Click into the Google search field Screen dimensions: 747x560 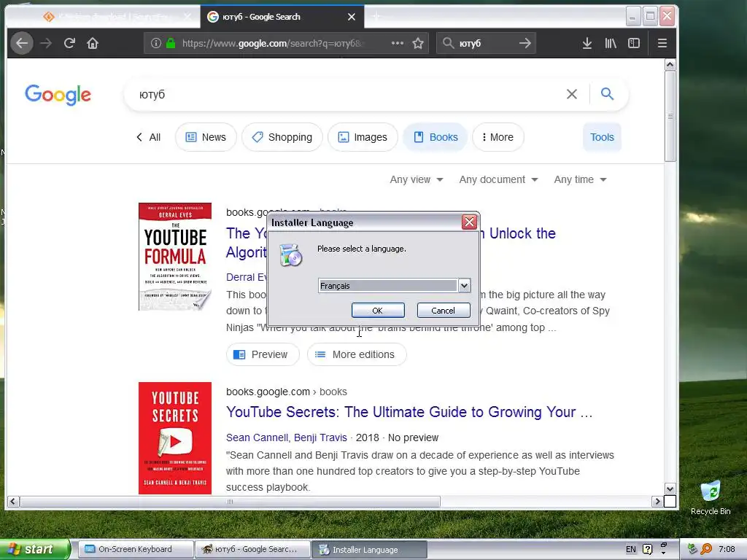(348, 94)
